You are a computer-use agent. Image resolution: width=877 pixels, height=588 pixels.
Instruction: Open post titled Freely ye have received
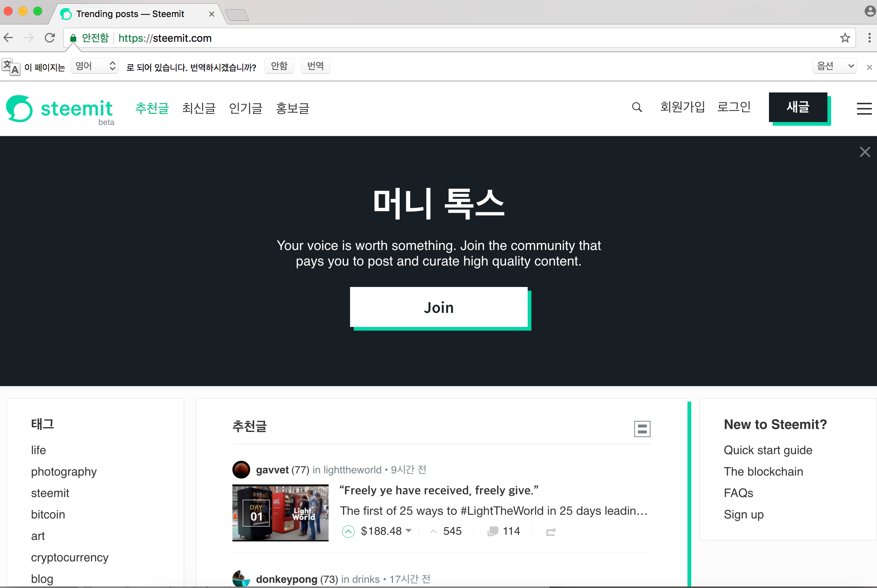tap(439, 490)
